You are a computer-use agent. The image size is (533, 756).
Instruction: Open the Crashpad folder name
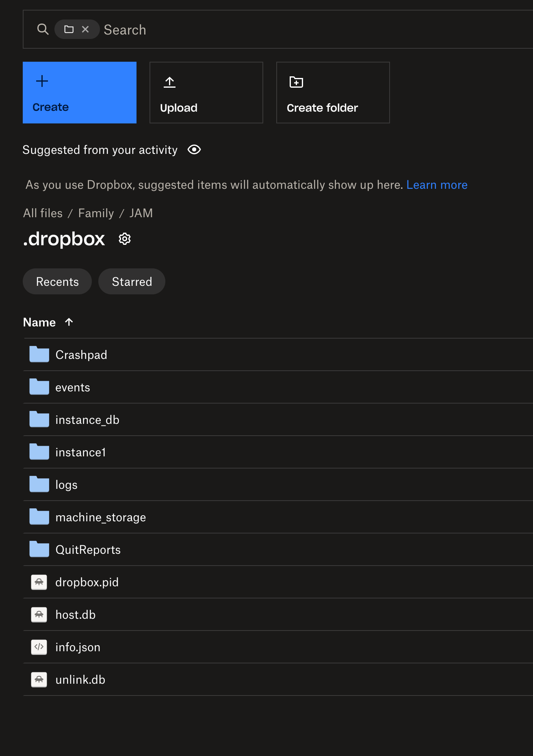coord(81,355)
